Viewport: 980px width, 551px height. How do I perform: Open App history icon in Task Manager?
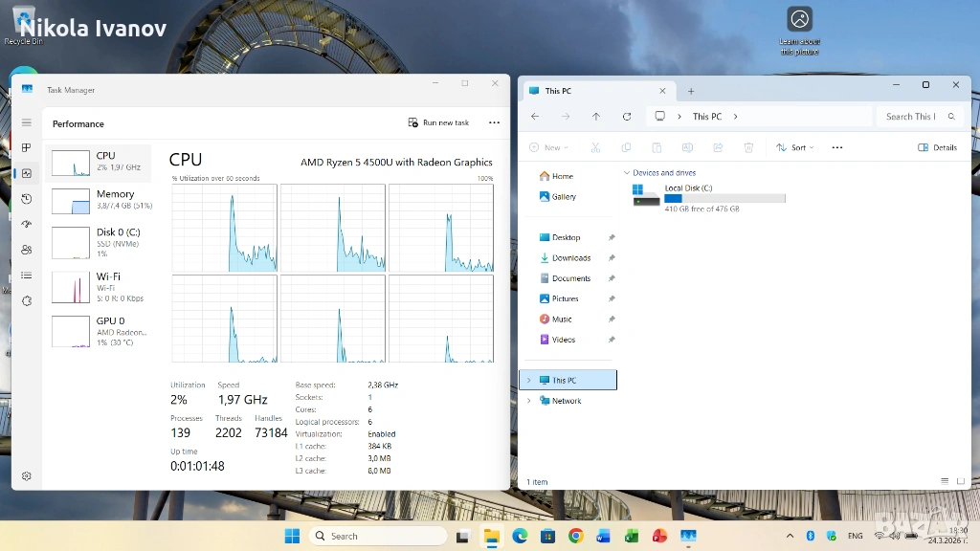(27, 199)
